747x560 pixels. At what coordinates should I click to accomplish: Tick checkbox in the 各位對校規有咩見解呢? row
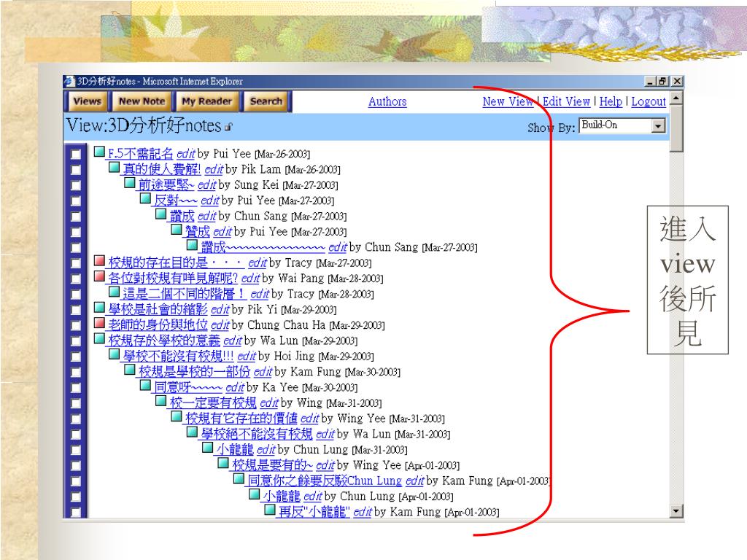(x=75, y=279)
